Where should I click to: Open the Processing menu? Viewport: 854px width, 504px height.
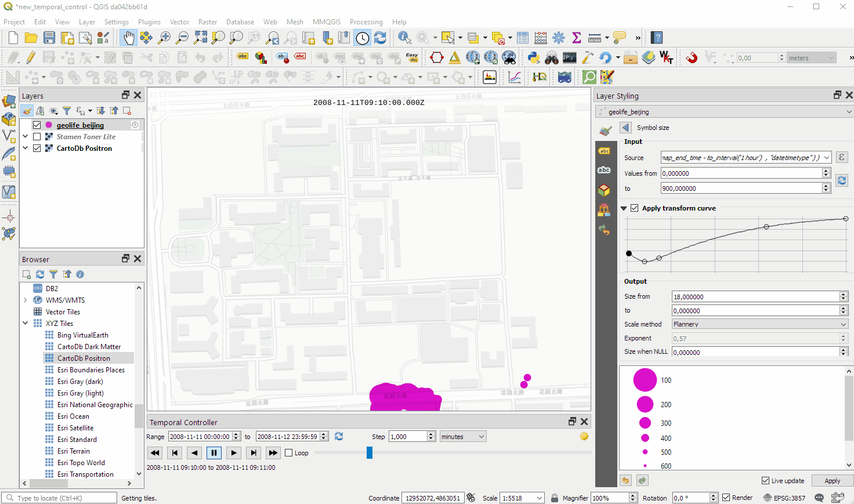[x=366, y=22]
